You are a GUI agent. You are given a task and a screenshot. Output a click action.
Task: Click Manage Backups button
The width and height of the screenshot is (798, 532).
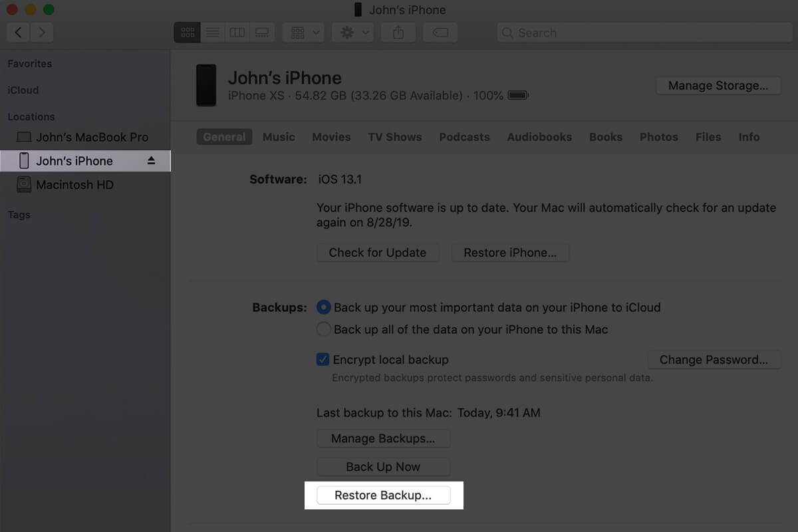click(384, 439)
